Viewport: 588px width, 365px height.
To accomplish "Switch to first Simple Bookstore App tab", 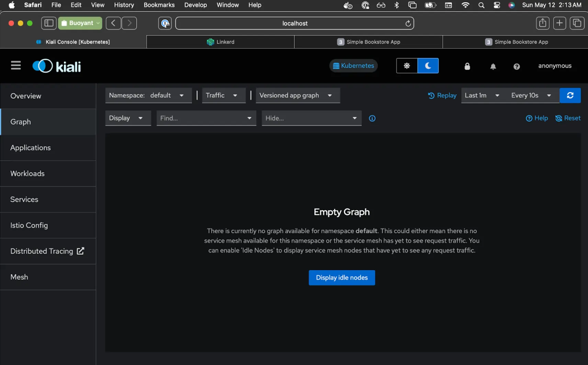I will coord(369,42).
